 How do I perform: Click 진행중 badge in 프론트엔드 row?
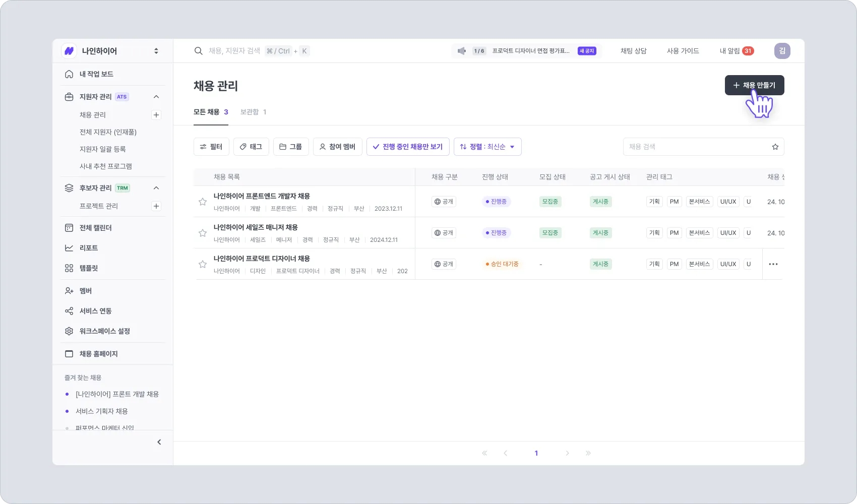(496, 202)
